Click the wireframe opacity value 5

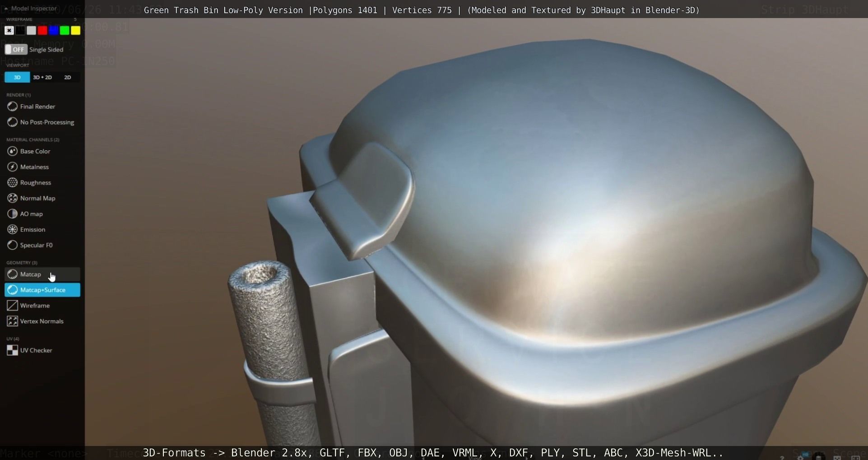click(x=75, y=19)
